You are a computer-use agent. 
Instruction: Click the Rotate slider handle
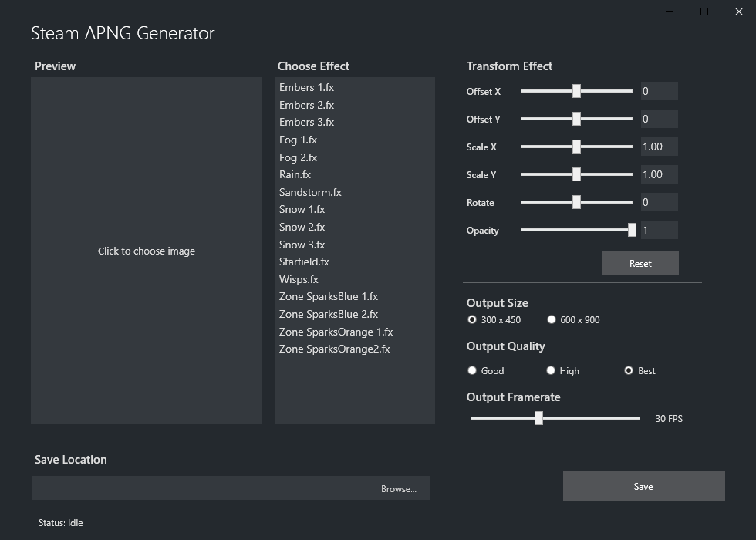[x=577, y=202]
